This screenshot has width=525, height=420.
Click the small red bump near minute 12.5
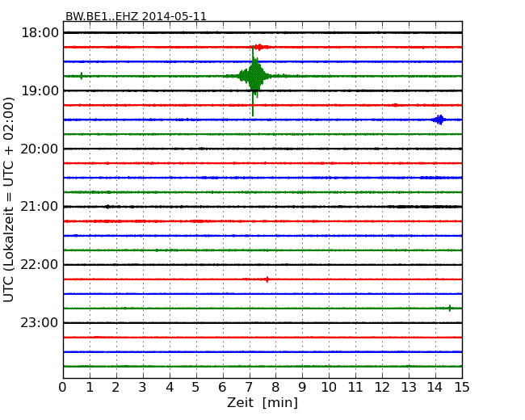[396, 105]
